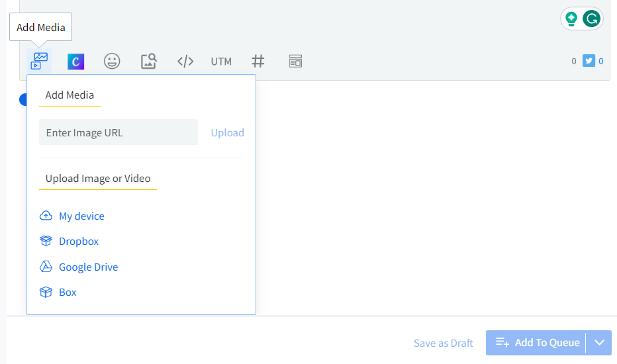Click the code brackets icon
This screenshot has width=617, height=364.
[x=185, y=62]
